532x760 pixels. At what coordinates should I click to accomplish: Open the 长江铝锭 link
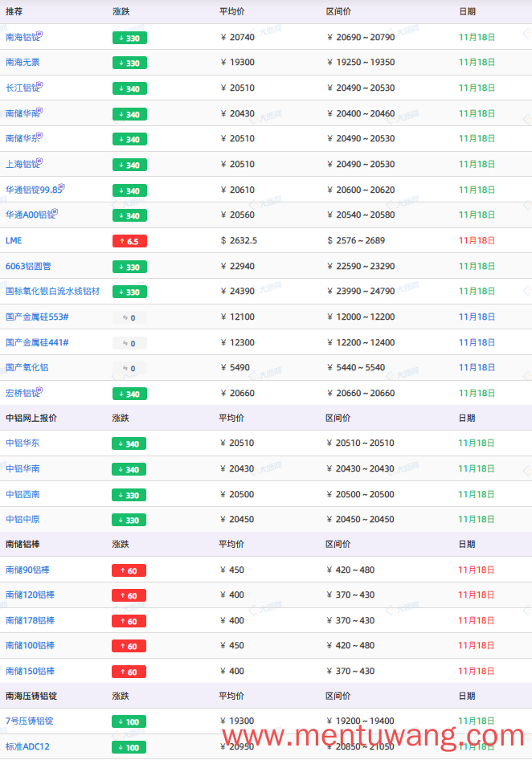[x=22, y=88]
